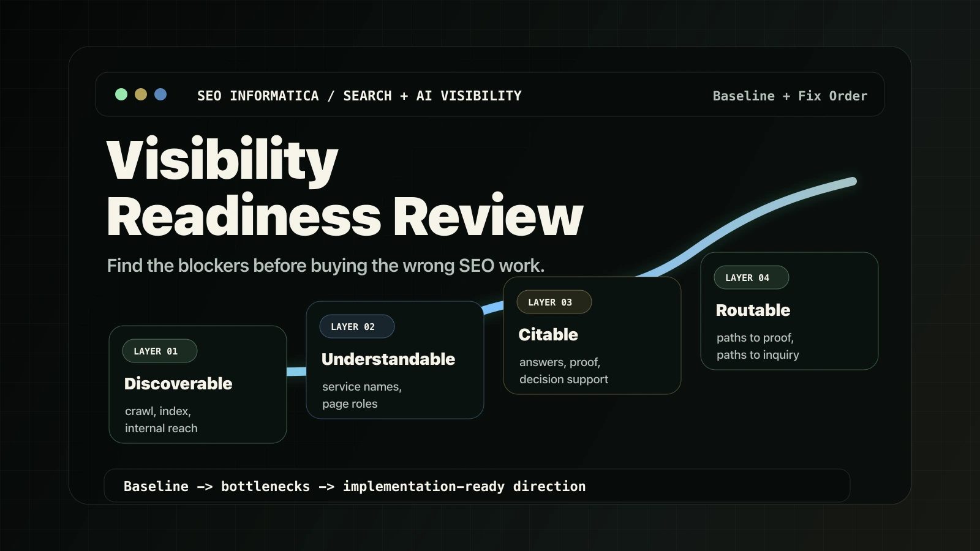Open the Discoverable card title

click(x=178, y=384)
